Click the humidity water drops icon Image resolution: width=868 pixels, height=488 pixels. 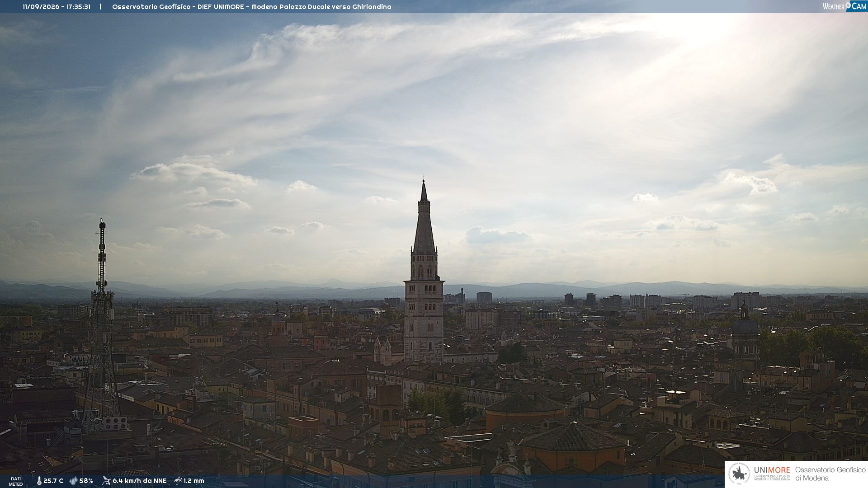[x=73, y=481]
